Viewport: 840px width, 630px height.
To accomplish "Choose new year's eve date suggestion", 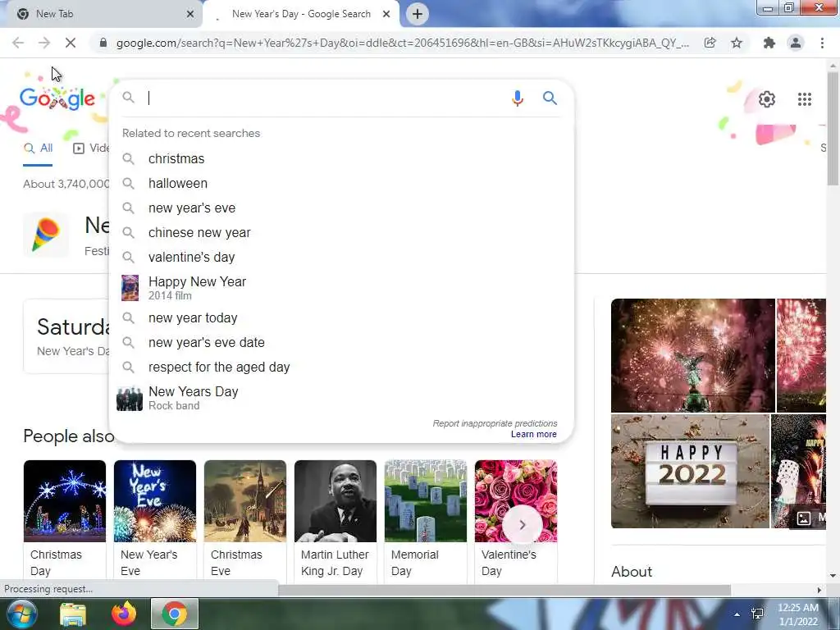I will pos(341,342).
